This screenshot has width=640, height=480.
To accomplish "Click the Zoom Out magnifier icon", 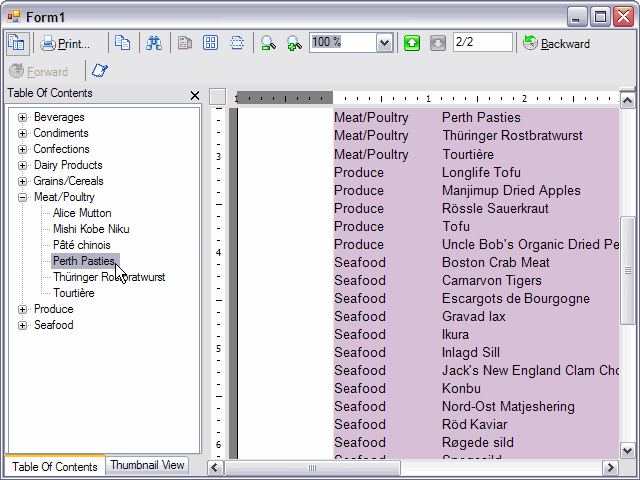I will (x=267, y=43).
